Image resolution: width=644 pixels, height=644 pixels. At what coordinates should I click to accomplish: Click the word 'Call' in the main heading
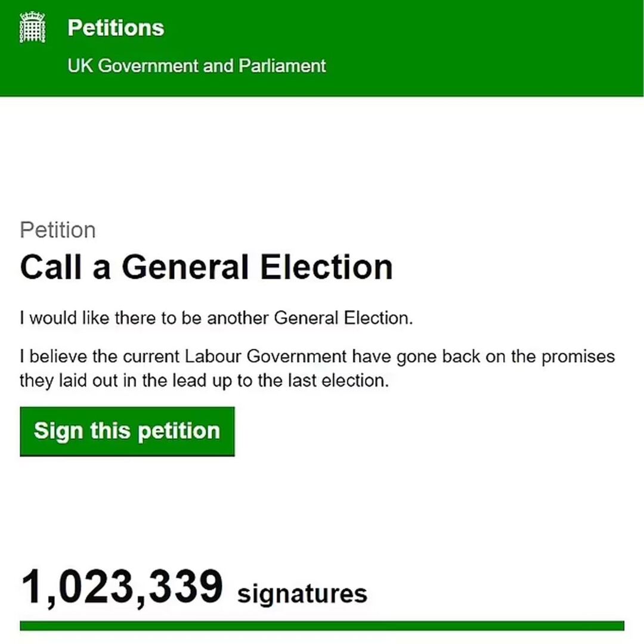click(x=51, y=267)
